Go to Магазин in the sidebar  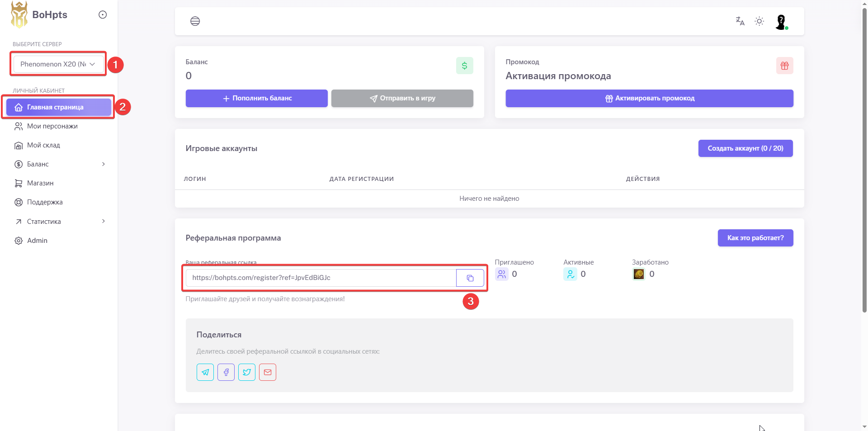pos(40,183)
